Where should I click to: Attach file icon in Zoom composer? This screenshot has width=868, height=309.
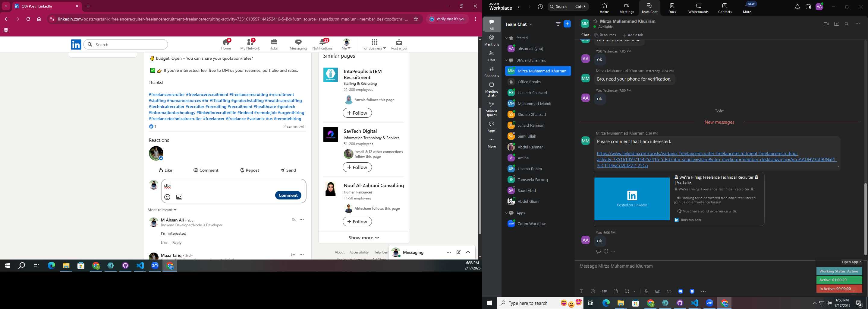click(616, 291)
